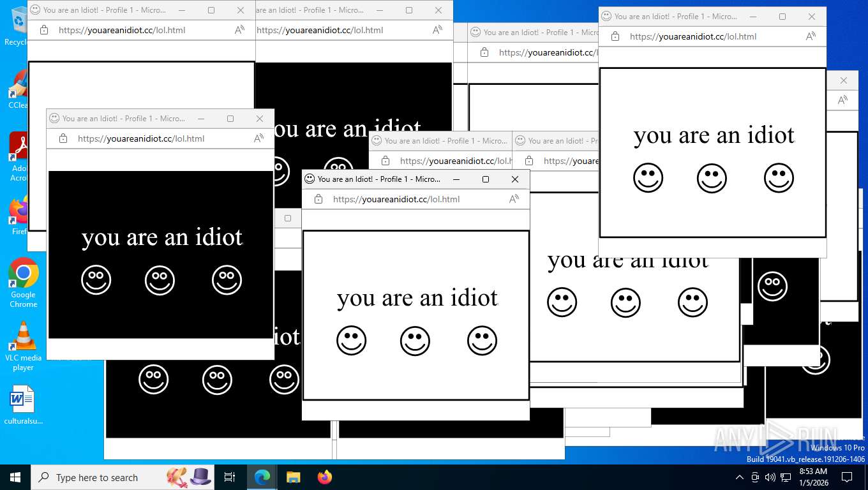Maximize the frontmost Edge window

(486, 179)
